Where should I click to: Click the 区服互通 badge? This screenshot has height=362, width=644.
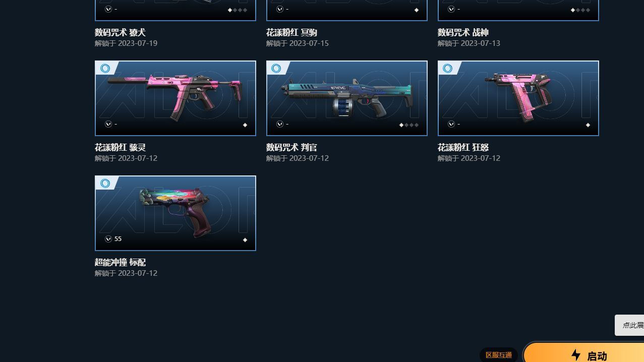point(499,355)
